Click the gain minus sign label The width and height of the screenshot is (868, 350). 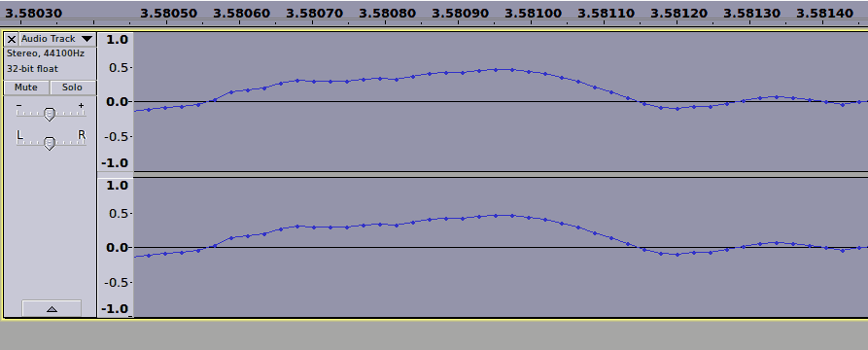coord(19,105)
